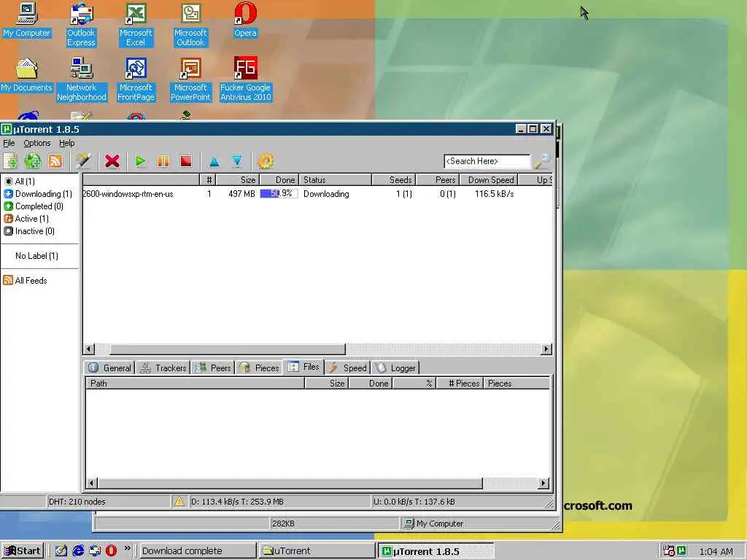Click the Start button
This screenshot has height=560, width=747.
tap(23, 551)
